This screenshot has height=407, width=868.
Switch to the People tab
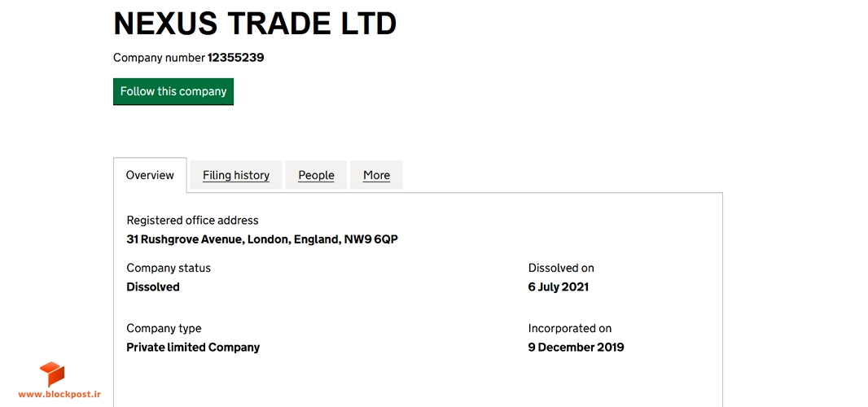tap(316, 176)
